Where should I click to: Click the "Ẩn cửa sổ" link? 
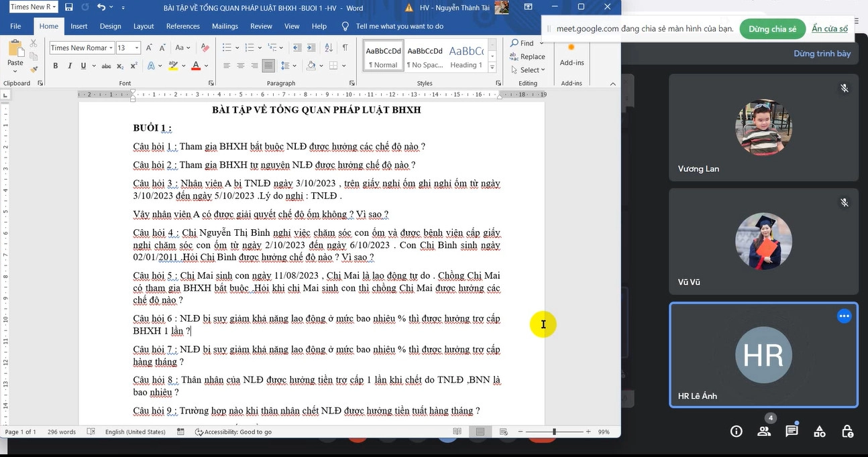(x=829, y=29)
